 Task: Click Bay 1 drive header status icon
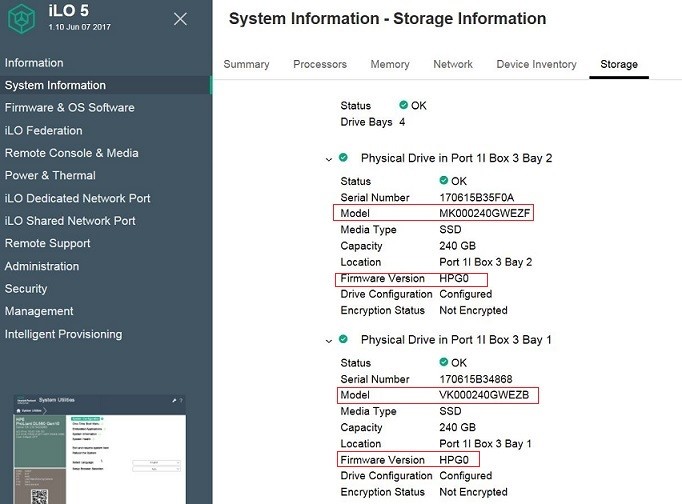pos(343,339)
